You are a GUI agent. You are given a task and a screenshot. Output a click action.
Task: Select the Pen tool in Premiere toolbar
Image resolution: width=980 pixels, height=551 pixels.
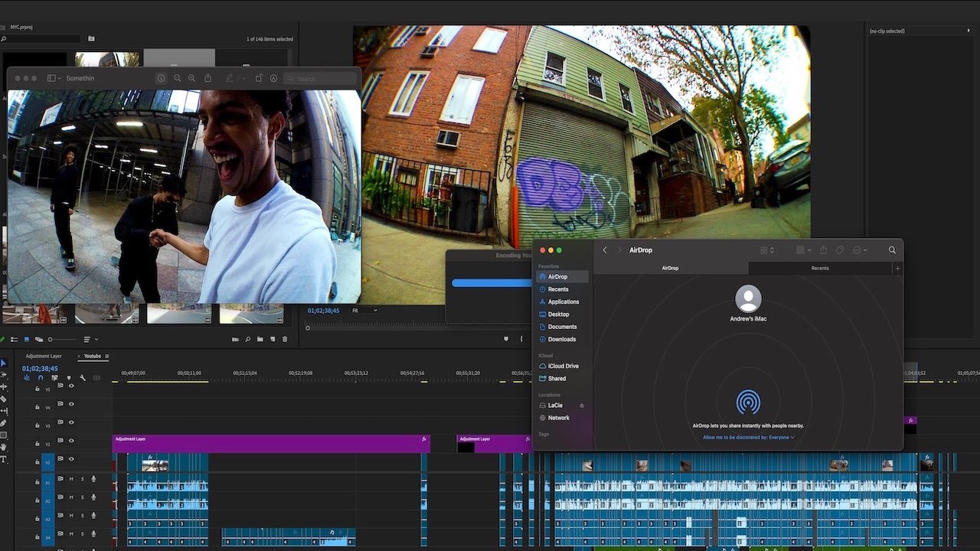tap(4, 423)
